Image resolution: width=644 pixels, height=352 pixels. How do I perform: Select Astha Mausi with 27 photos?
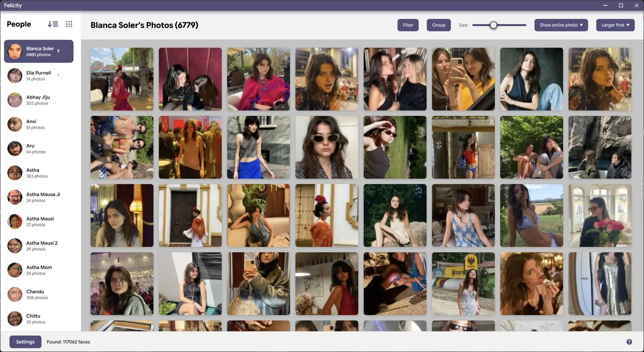pyautogui.click(x=39, y=222)
